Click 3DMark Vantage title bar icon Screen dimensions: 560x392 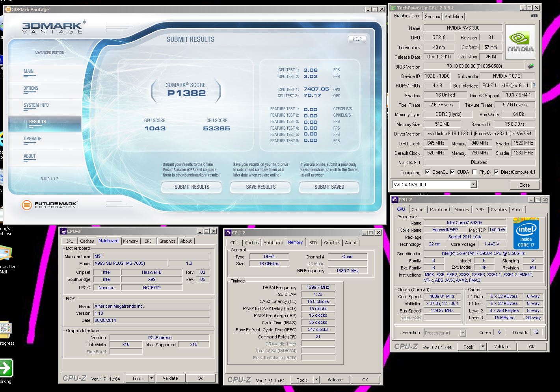(x=8, y=9)
